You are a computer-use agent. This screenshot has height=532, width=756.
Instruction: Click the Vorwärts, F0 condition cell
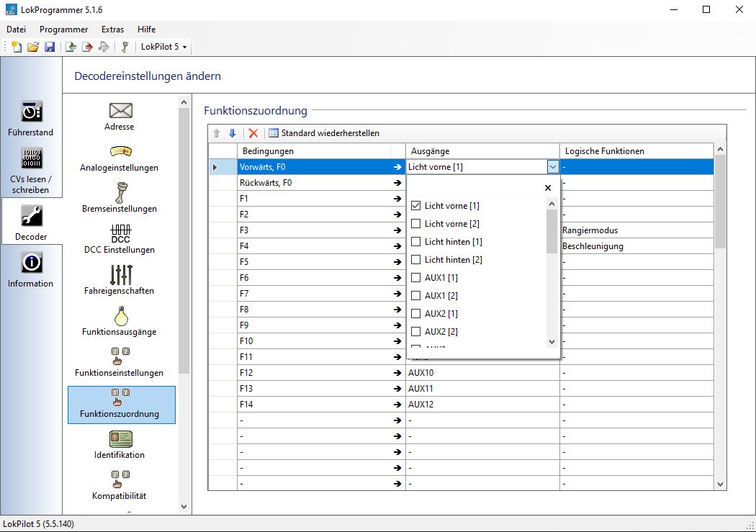coord(320,167)
